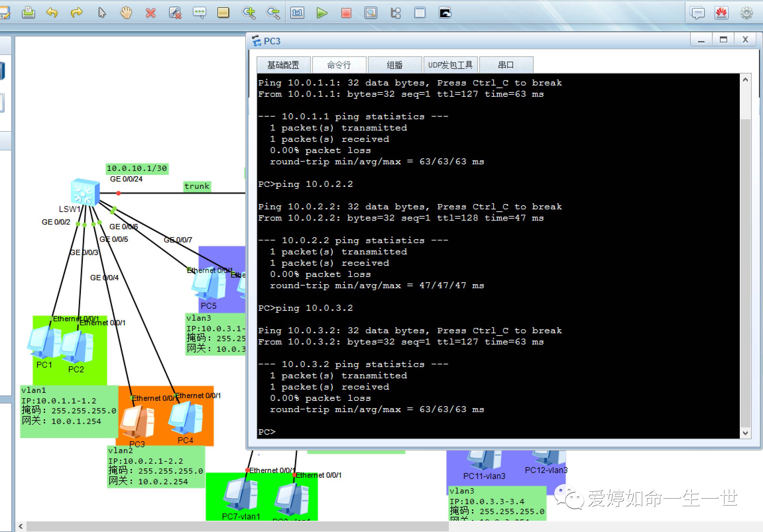Activate the hand pan tool
Screen dimensions: 763x532
click(126, 13)
